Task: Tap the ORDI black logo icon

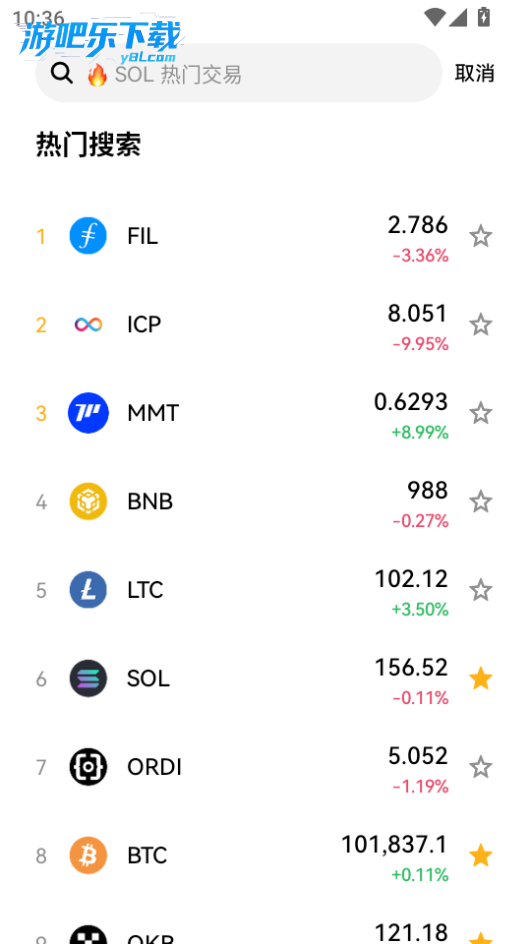Action: pyautogui.click(x=88, y=767)
